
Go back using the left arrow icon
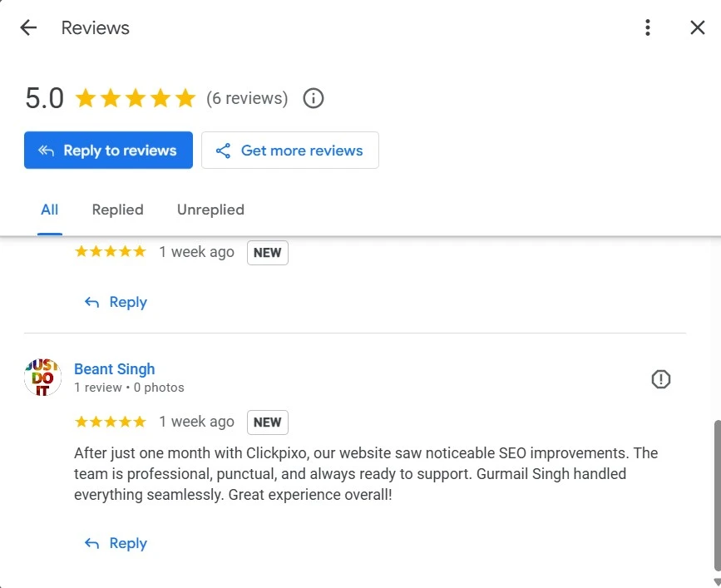tap(28, 27)
